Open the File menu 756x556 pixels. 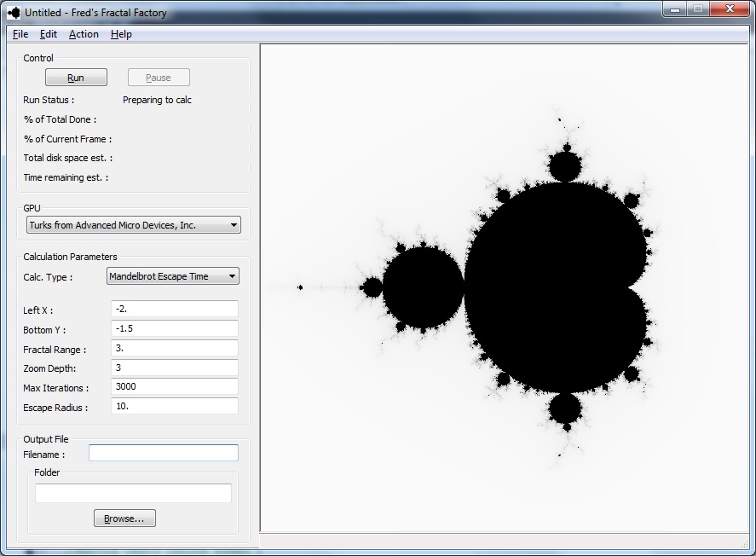[20, 34]
